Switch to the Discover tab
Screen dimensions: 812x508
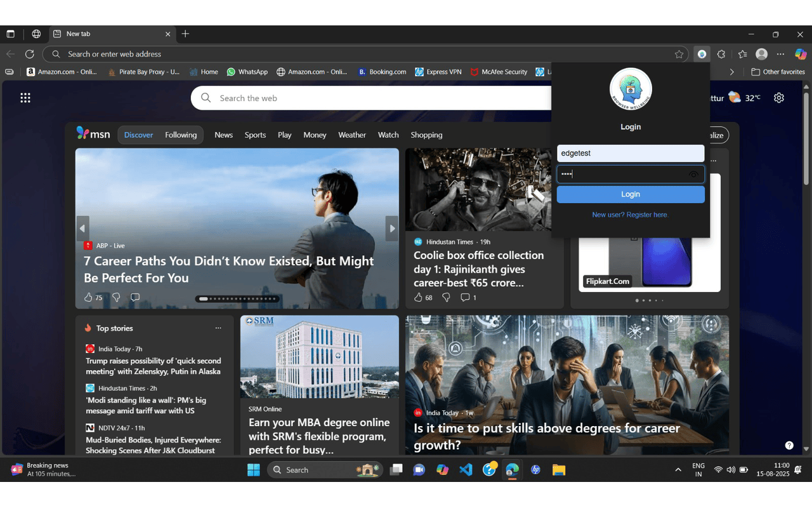(139, 135)
